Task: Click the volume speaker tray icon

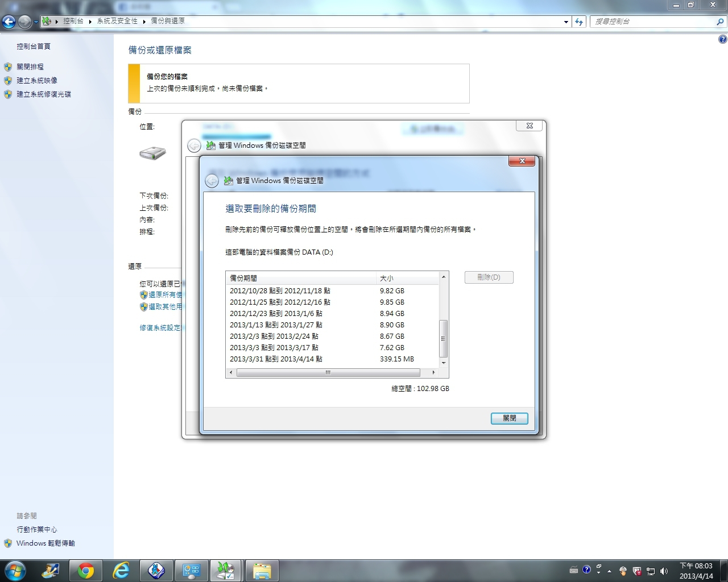Action: (664, 571)
